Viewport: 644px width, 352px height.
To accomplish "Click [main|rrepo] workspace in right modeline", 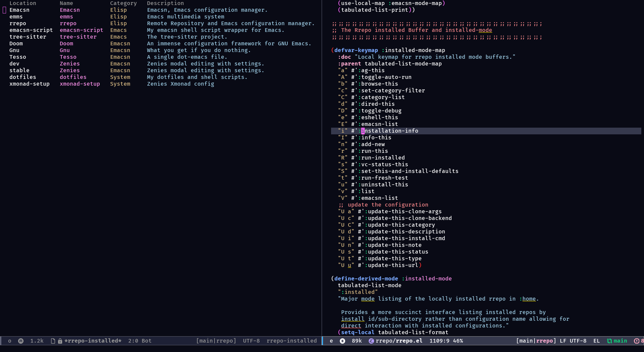I will coord(536,341).
